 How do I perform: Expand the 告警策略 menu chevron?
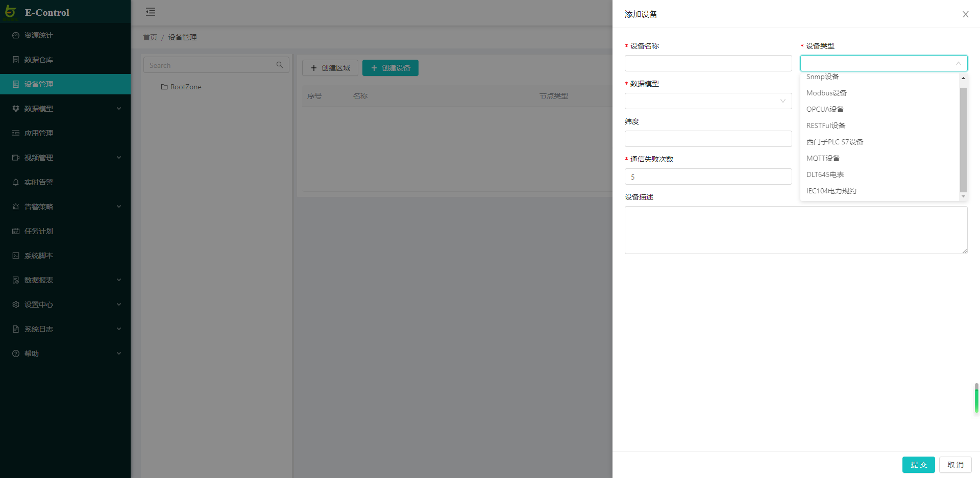[119, 207]
